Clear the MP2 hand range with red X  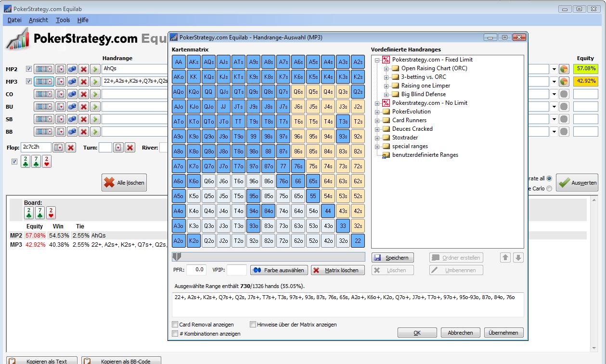(84, 69)
